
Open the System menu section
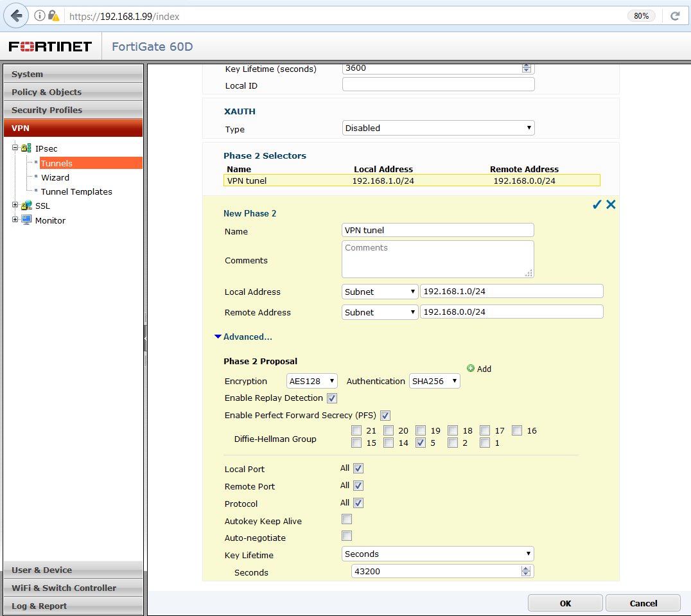click(x=73, y=74)
